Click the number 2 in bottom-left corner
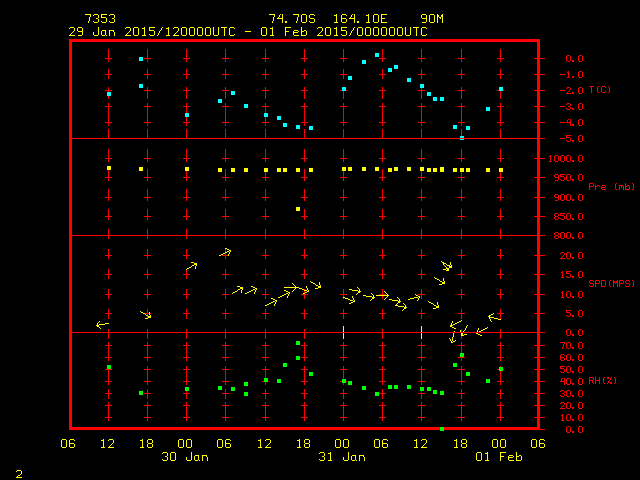Viewport: 640px width, 480px height. (x=19, y=471)
